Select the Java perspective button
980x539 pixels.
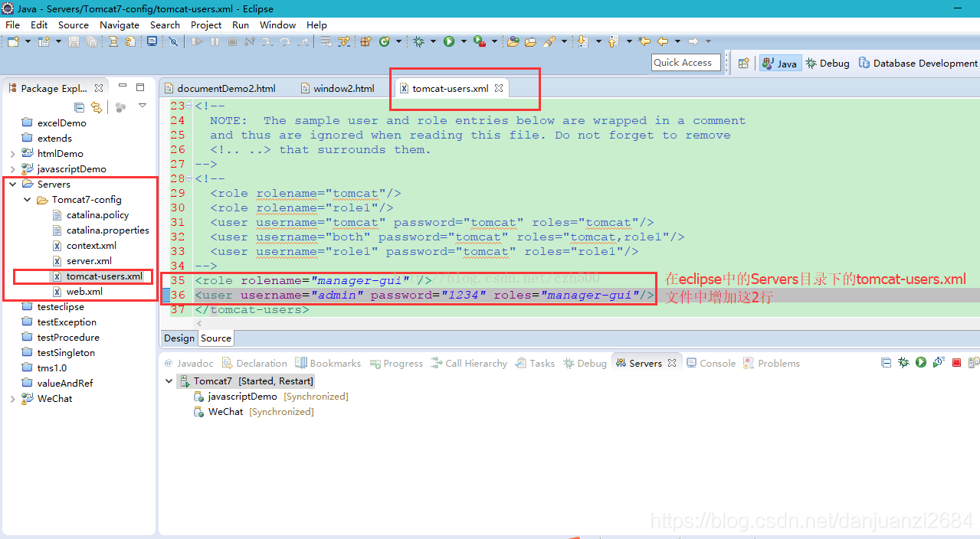pos(779,64)
